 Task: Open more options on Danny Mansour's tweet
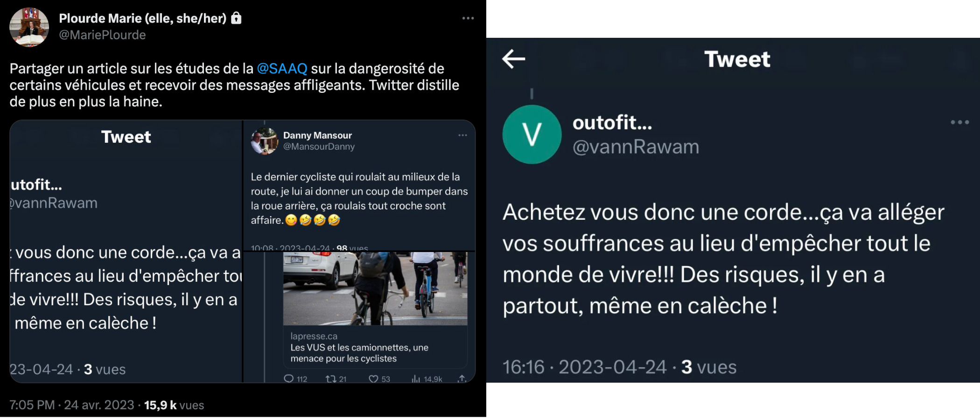[x=462, y=135]
